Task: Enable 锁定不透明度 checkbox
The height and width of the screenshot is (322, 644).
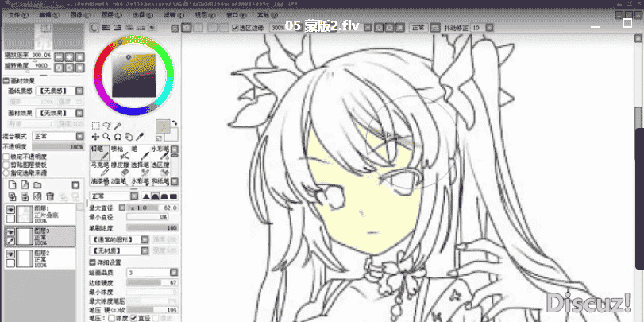Action: click(x=6, y=157)
